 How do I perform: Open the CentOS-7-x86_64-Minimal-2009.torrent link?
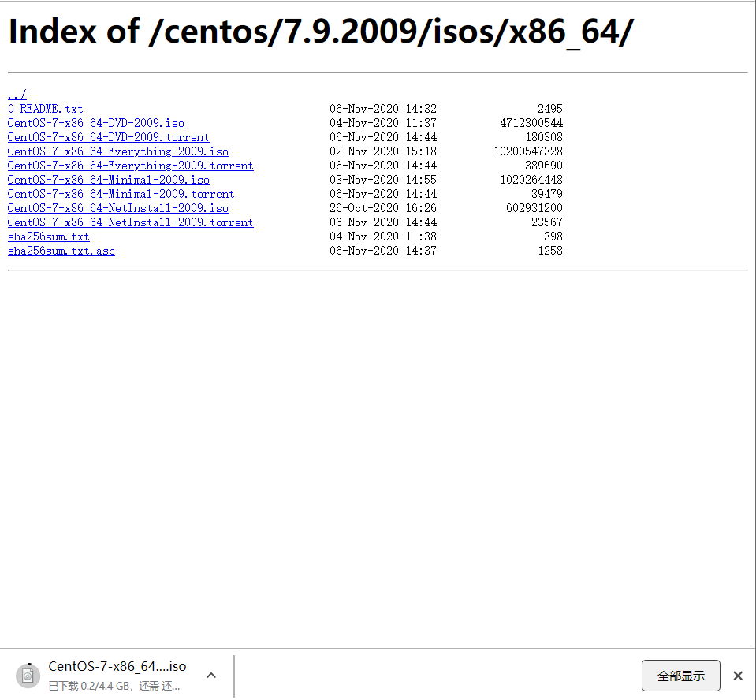pos(121,194)
